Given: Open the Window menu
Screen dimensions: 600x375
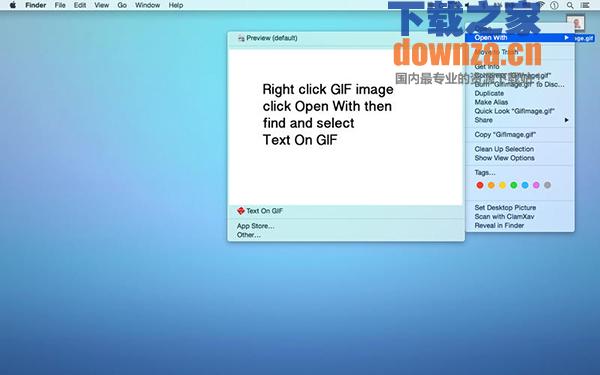Looking at the screenshot, I should (147, 5).
